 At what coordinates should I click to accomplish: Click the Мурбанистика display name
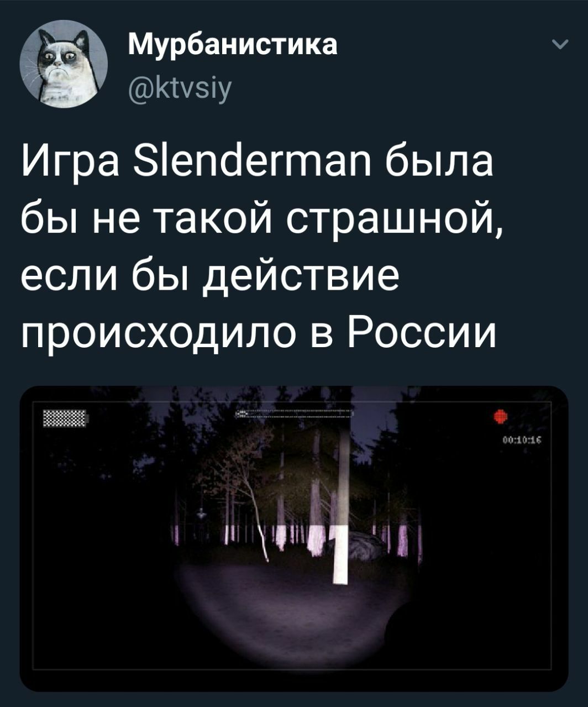pos(233,46)
